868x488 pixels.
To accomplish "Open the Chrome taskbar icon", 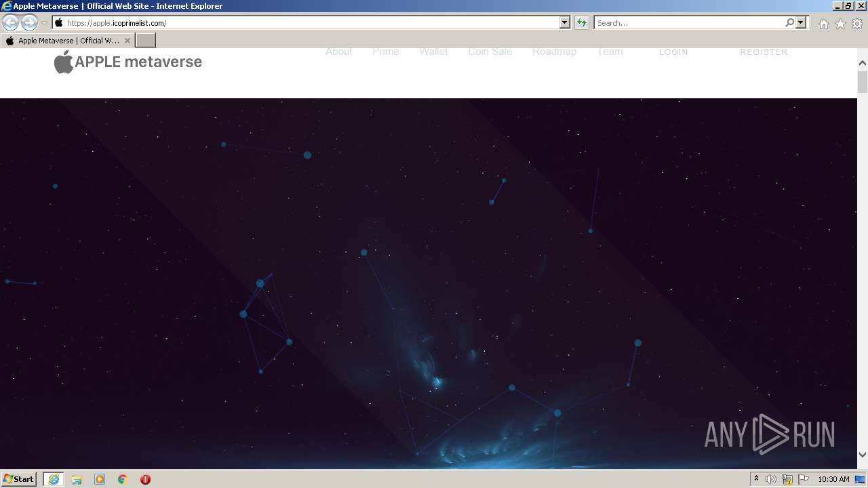I will [123, 479].
